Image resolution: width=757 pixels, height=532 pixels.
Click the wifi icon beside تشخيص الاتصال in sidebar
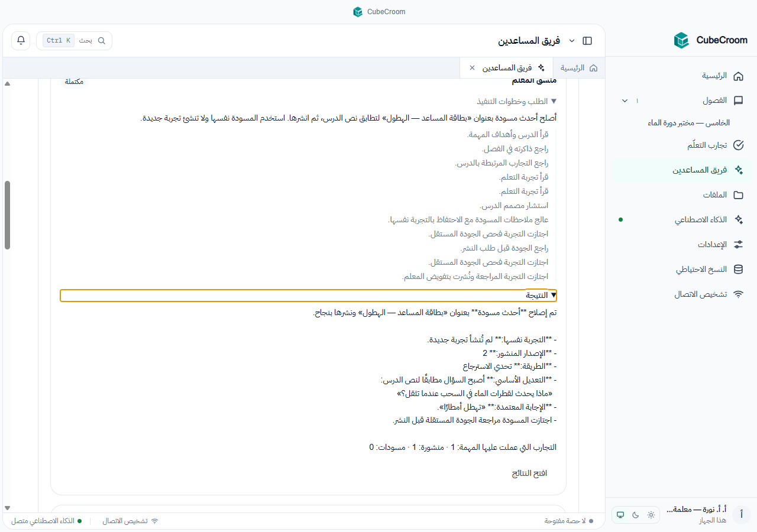(x=738, y=294)
